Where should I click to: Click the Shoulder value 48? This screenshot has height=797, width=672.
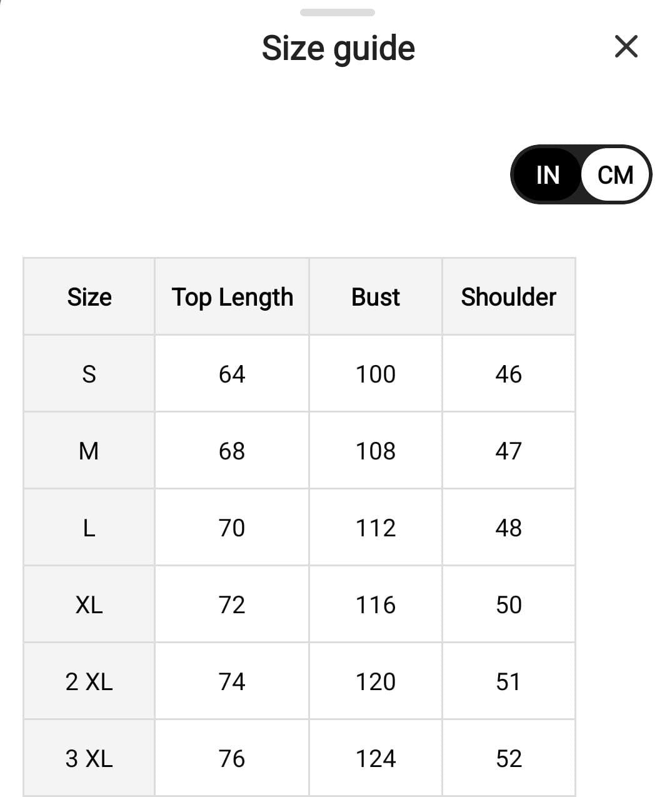click(x=508, y=528)
